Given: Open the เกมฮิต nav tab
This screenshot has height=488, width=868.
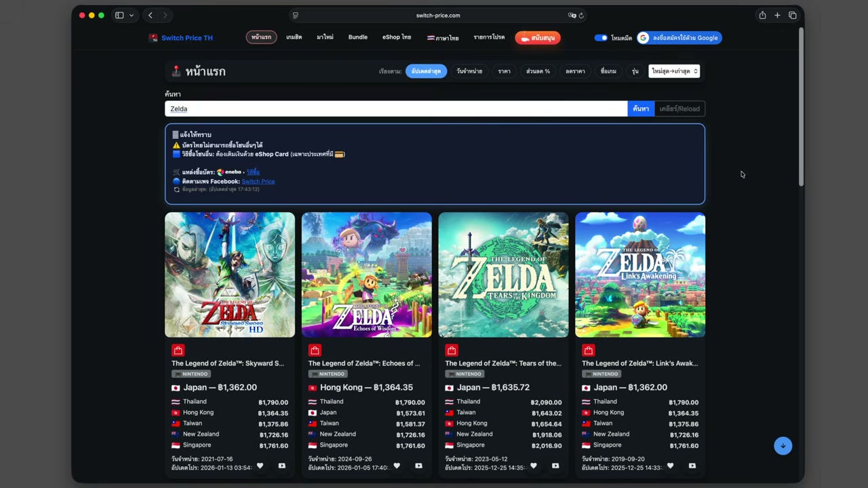Looking at the screenshot, I should (294, 37).
